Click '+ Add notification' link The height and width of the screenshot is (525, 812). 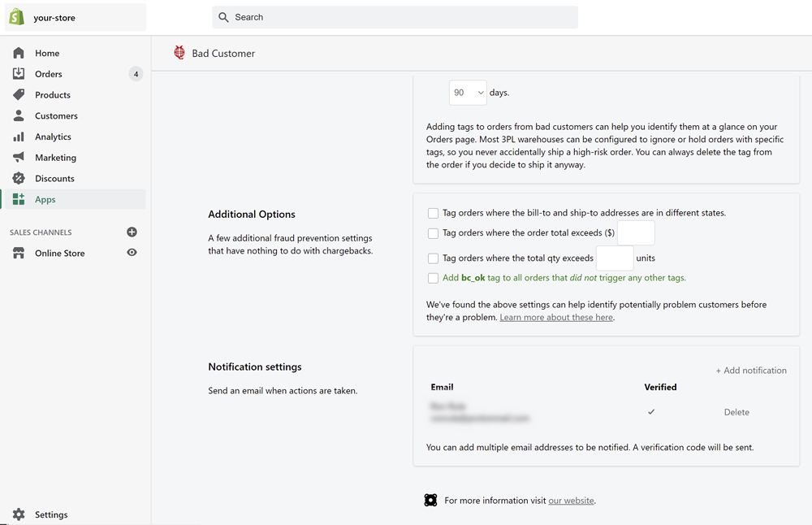click(751, 370)
